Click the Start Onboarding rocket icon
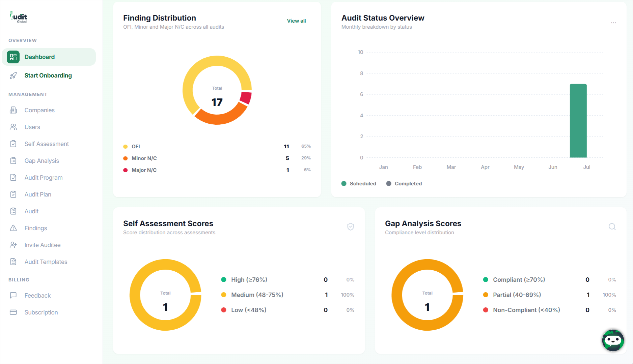Screen dimensions: 633x364 tap(13, 75)
